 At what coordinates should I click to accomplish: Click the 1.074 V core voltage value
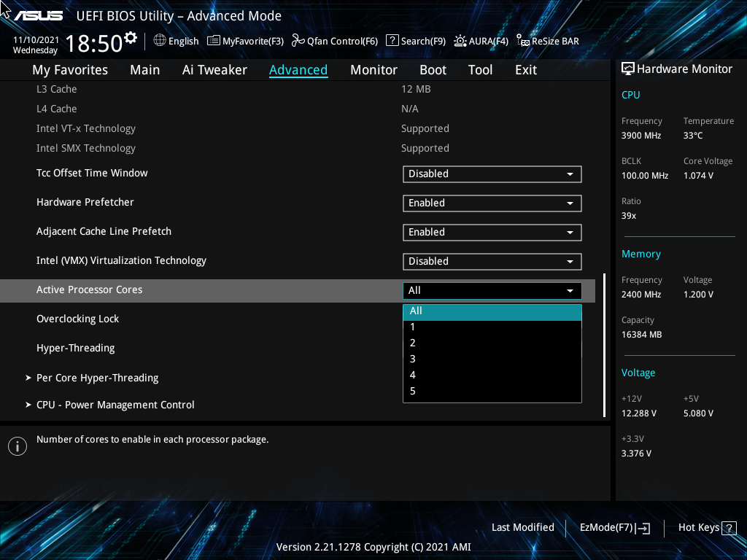click(698, 176)
